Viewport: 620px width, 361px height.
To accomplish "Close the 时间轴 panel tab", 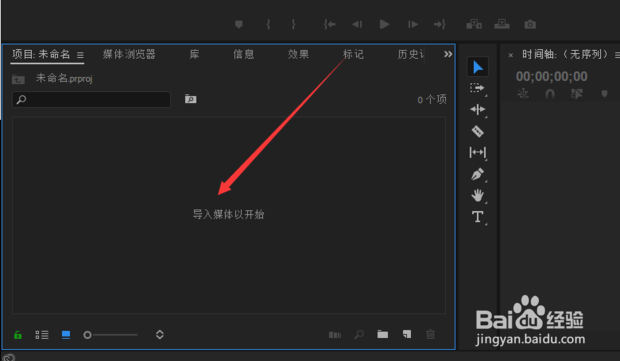I will [x=510, y=55].
